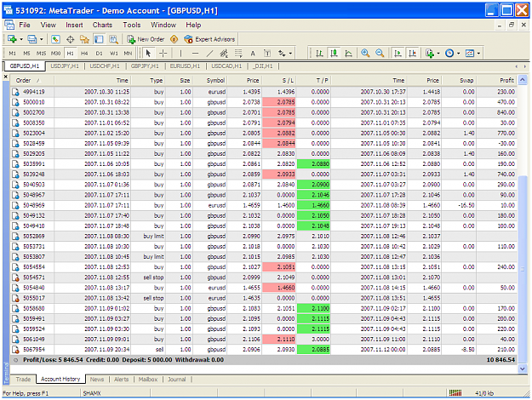Open the Tools menu
The width and height of the screenshot is (532, 400).
pos(132,25)
